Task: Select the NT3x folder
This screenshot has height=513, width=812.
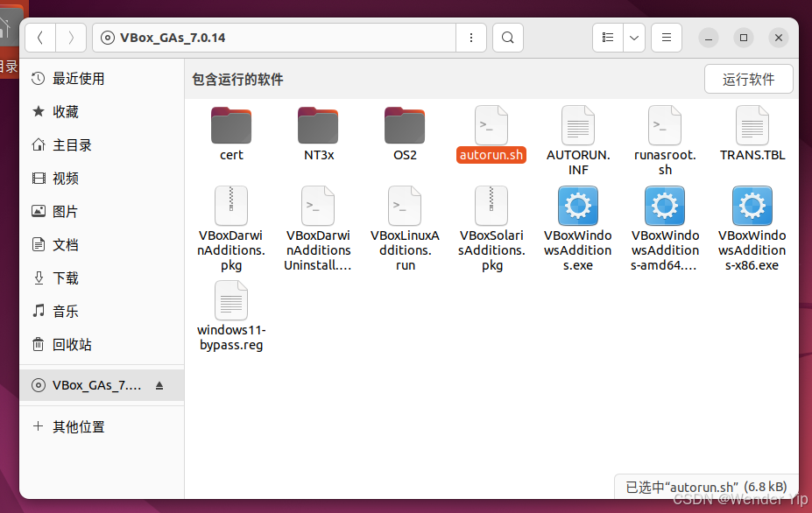Action: click(318, 134)
